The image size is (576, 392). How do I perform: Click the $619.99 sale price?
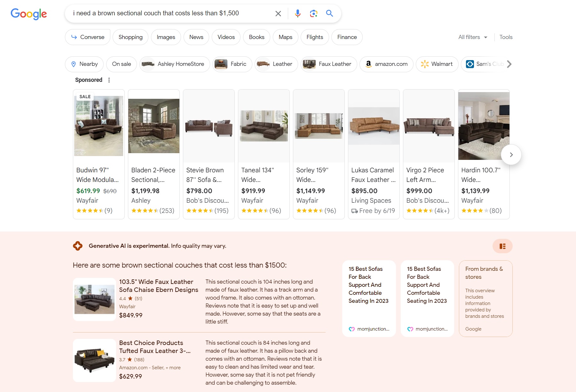pyautogui.click(x=88, y=191)
